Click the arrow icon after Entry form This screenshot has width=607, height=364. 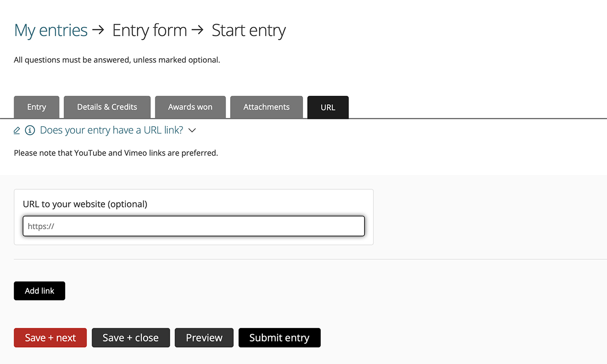[x=198, y=30]
